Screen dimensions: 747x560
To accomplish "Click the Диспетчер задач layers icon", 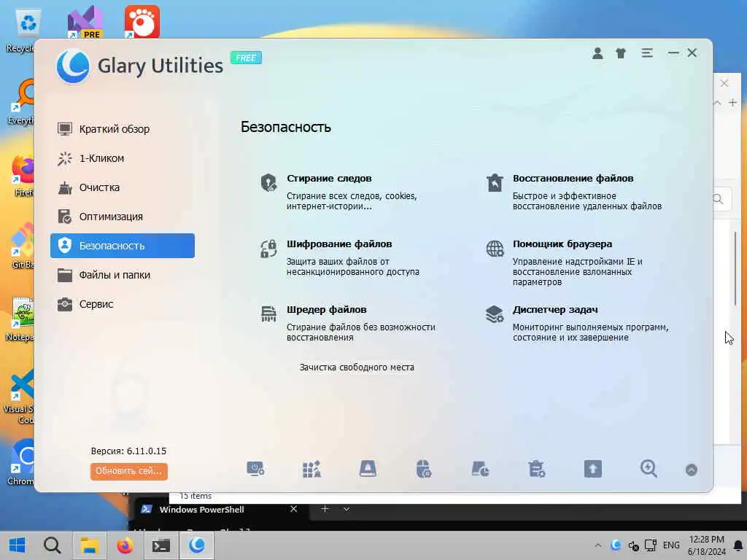I will 495,314.
